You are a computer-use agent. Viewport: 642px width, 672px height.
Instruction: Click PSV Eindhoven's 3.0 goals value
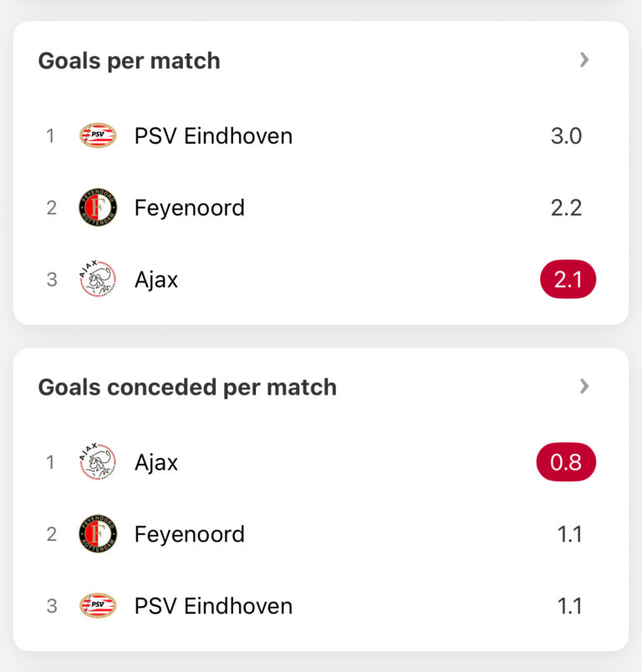(566, 135)
